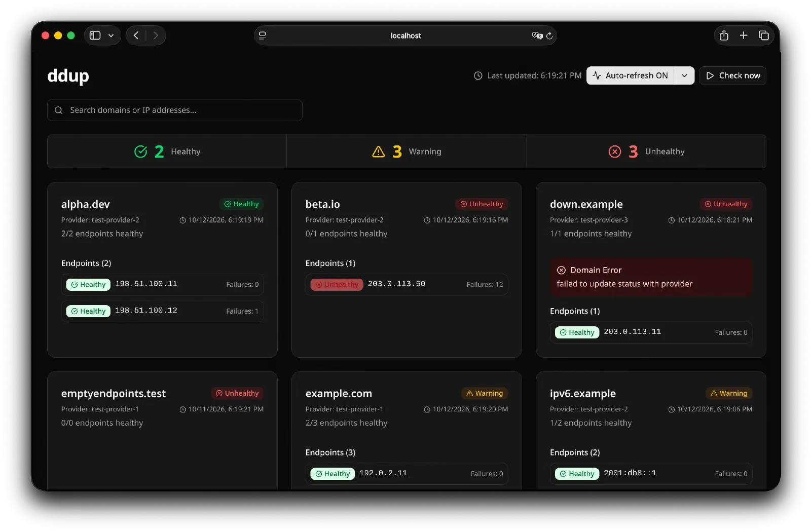Open the emptyendpoints.test card title
Image resolution: width=811 pixels, height=532 pixels.
[113, 394]
